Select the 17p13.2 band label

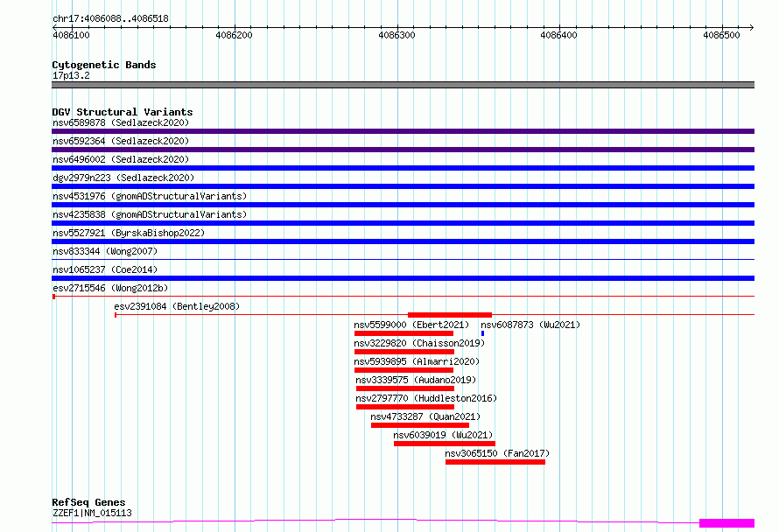pyautogui.click(x=71, y=75)
